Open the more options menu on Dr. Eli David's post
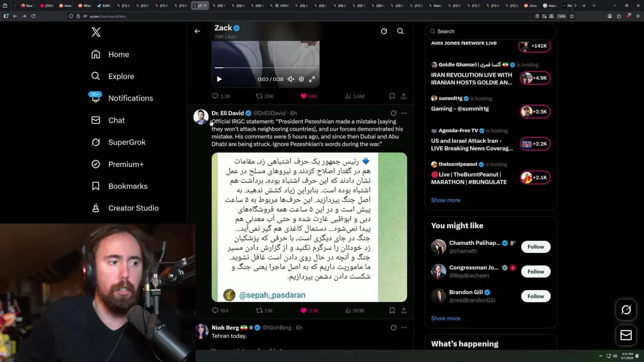 (404, 113)
